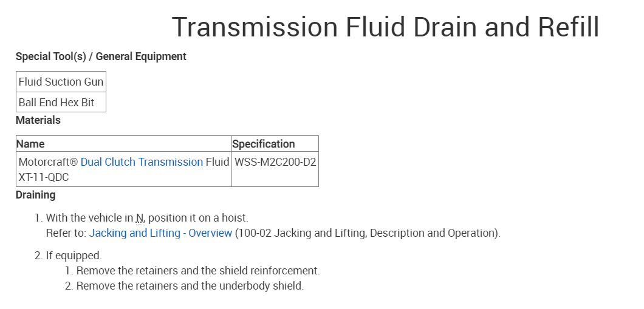Open Jacking and Lifting - Overview link
This screenshot has height=309, width=644.
(160, 233)
